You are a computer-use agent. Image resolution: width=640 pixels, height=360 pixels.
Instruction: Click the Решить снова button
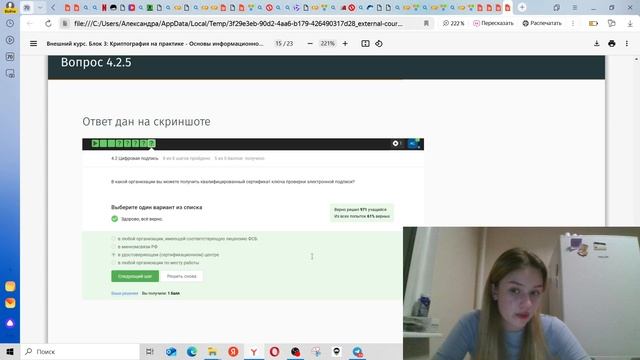pyautogui.click(x=181, y=276)
